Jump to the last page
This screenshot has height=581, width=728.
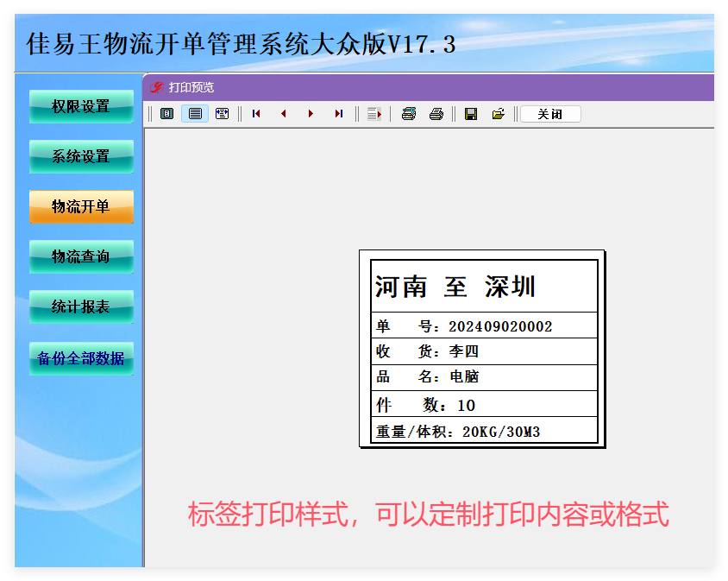click(x=339, y=114)
